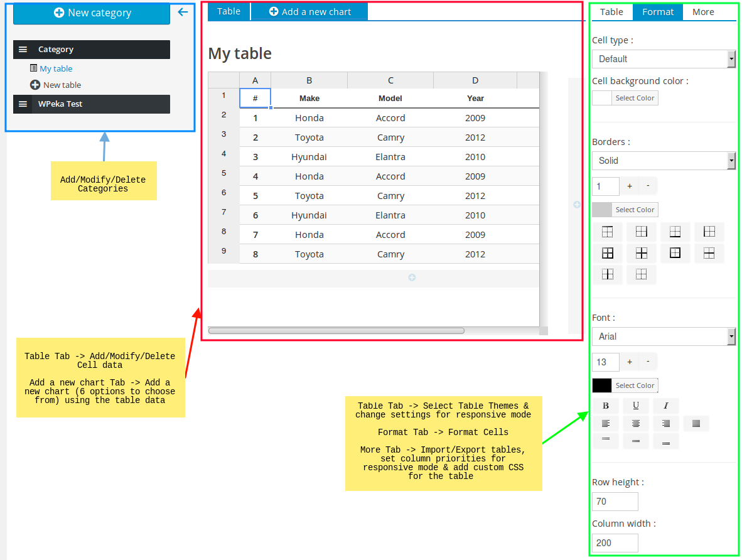
Task: Toggle bold formatting
Action: (x=606, y=406)
